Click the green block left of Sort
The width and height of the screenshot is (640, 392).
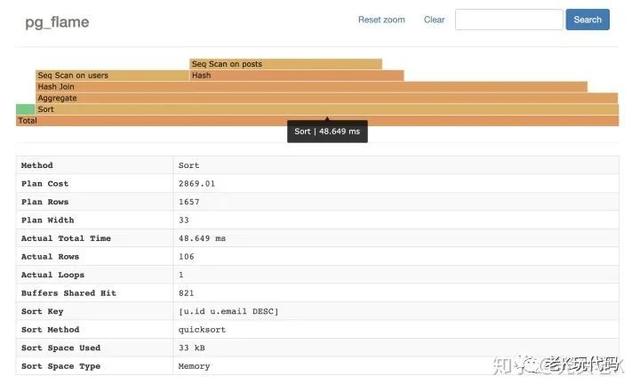(x=25, y=109)
